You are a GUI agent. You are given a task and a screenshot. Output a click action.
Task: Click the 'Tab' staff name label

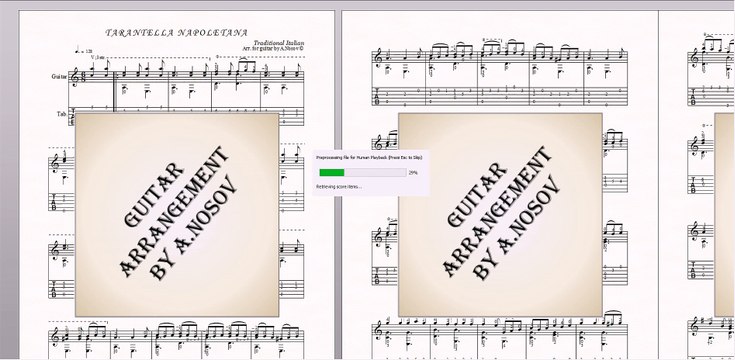pos(61,114)
